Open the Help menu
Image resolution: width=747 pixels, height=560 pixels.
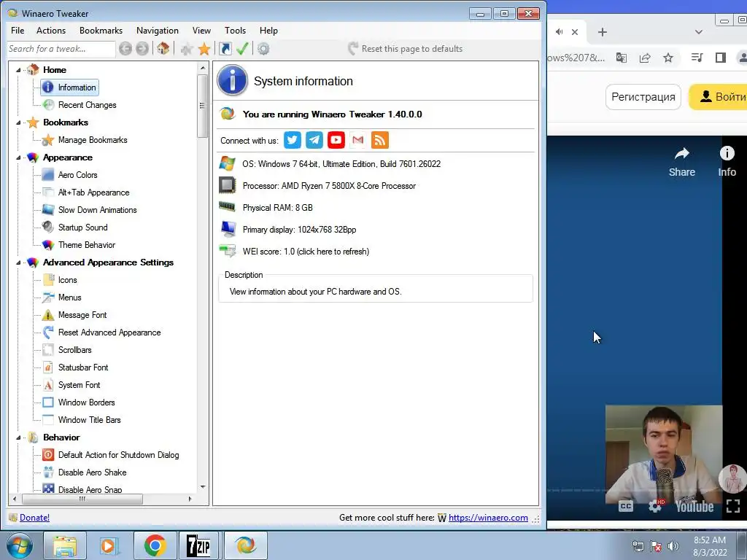(x=268, y=31)
